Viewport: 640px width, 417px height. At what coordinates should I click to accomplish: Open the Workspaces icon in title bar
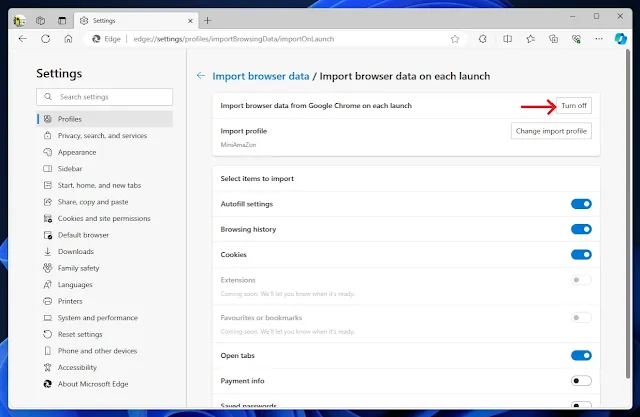[40, 20]
